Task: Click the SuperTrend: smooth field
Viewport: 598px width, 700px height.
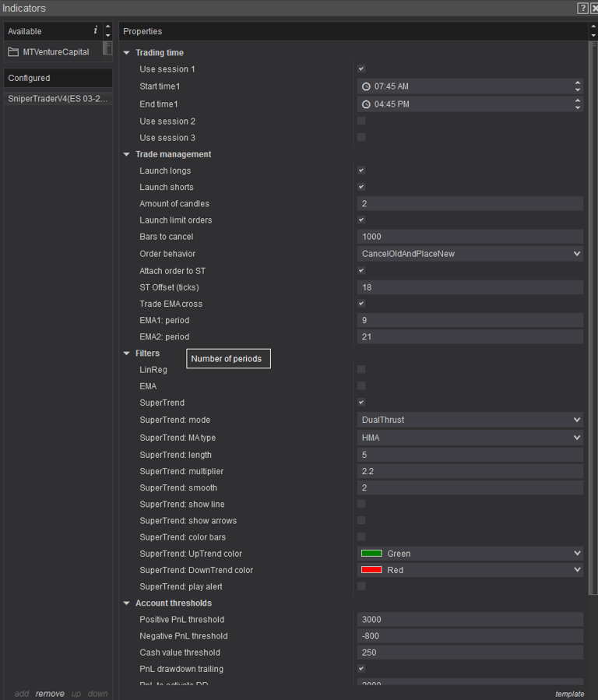Action: tap(470, 487)
